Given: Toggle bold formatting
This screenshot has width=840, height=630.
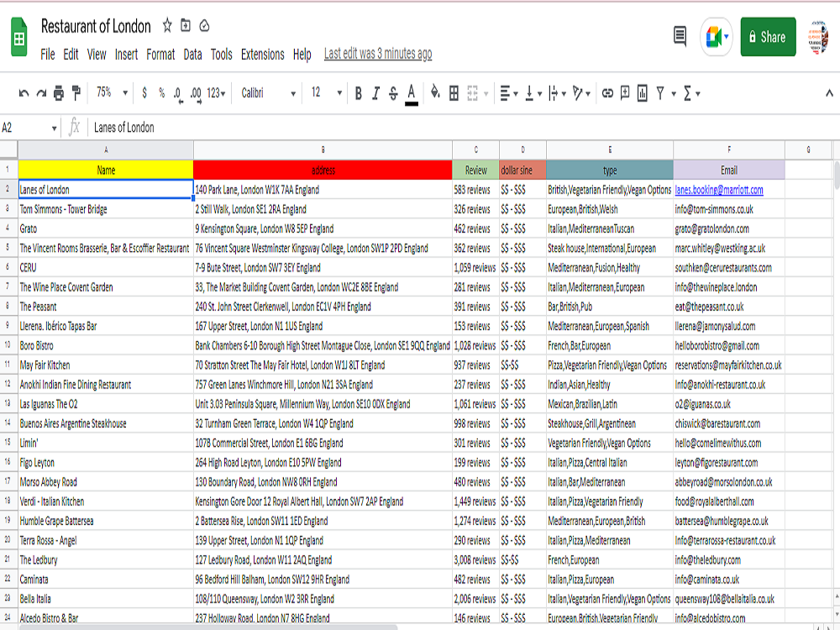Looking at the screenshot, I should point(358,94).
